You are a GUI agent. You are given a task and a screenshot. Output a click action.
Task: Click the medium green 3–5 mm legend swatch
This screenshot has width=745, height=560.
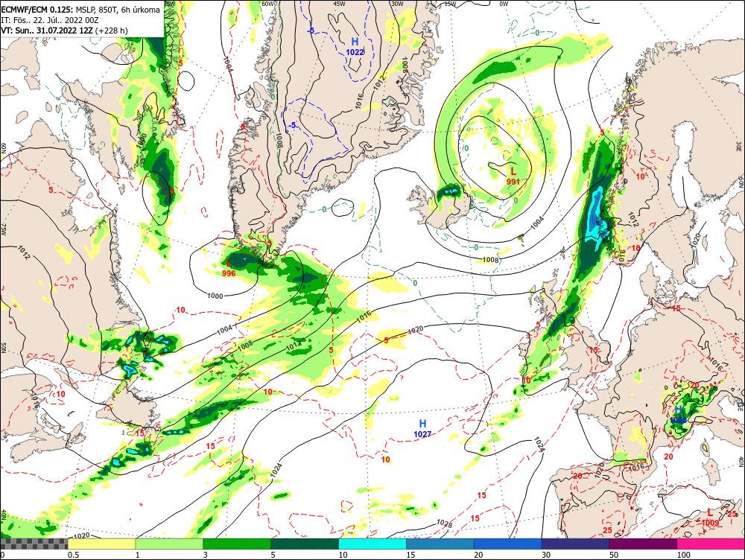coord(237,544)
